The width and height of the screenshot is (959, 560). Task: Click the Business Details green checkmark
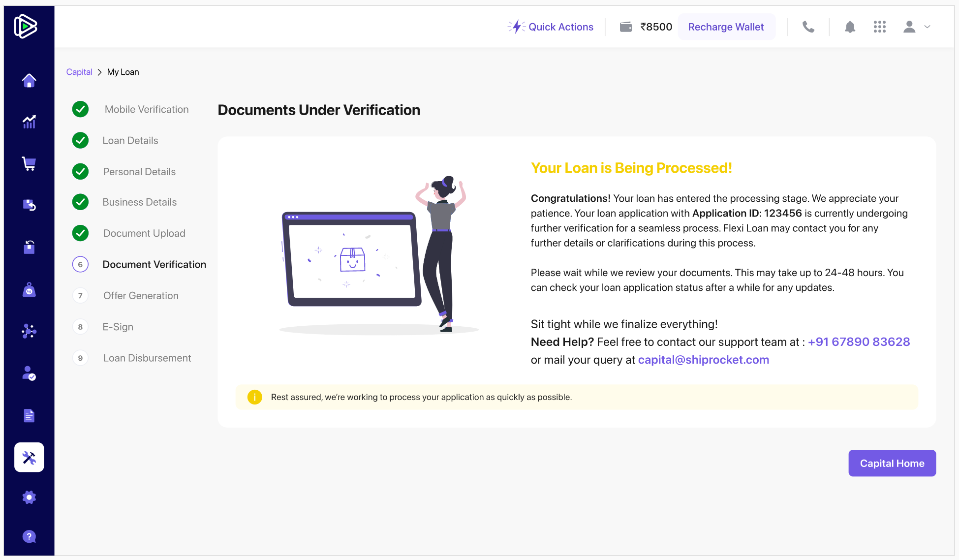(x=80, y=202)
